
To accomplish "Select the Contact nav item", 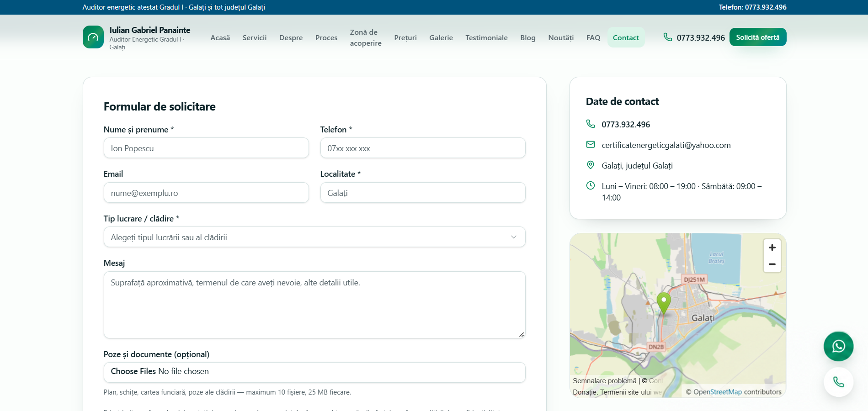I will [x=626, y=37].
